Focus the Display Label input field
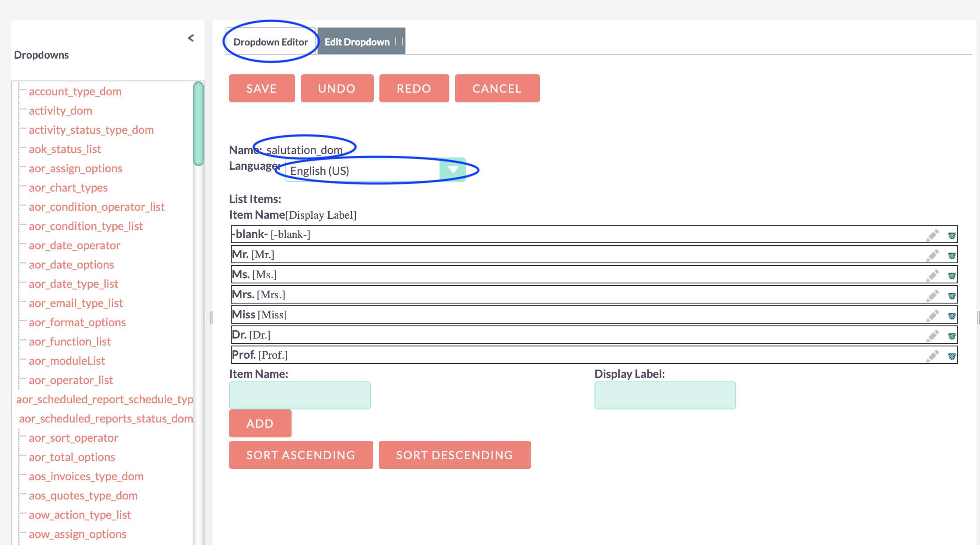Viewport: 980px width, 545px height. click(x=665, y=395)
